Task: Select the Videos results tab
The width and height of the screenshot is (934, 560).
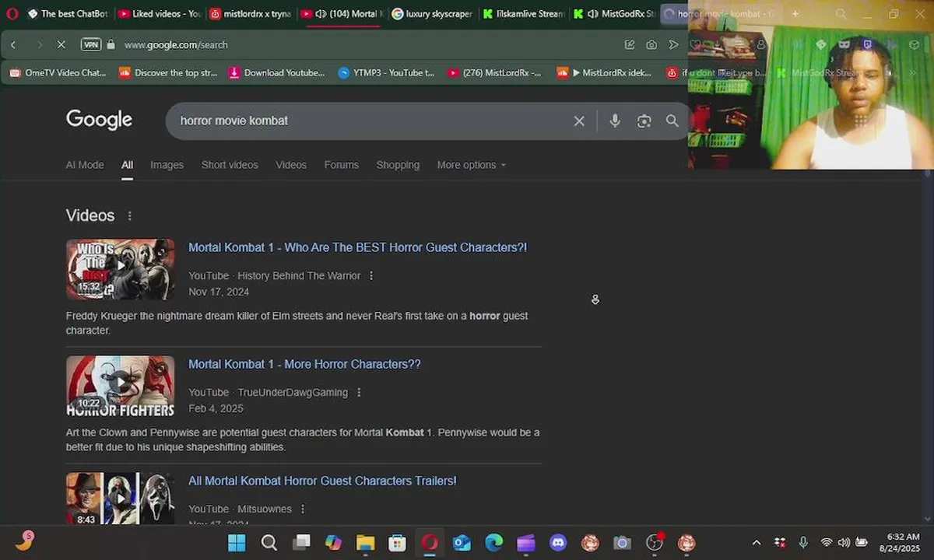Action: point(291,165)
